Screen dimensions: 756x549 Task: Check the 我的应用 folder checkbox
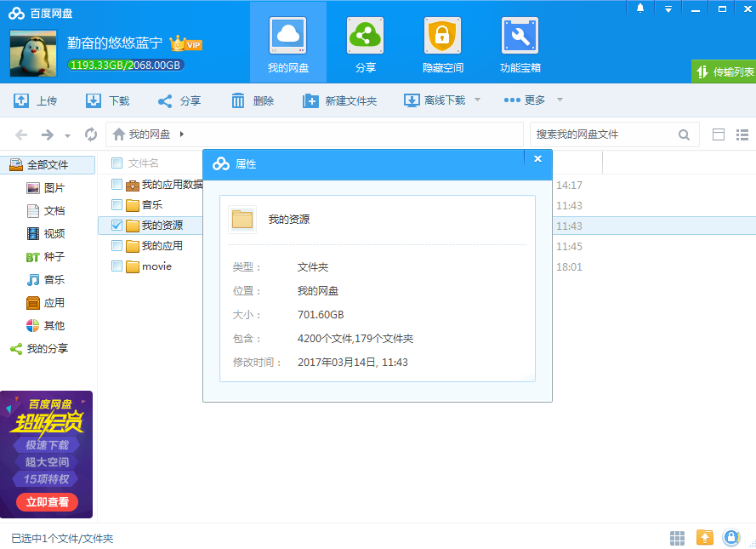(x=117, y=245)
